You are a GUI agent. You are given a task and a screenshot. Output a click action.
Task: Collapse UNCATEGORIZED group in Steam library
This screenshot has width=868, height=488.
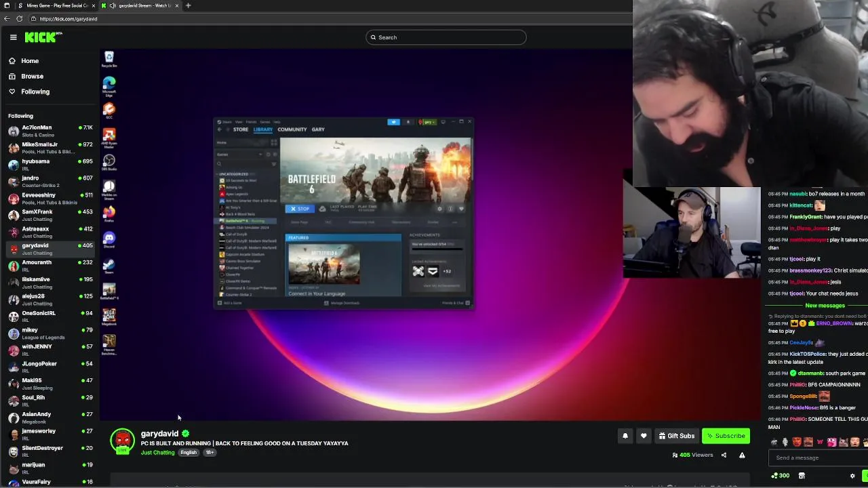[x=233, y=174]
